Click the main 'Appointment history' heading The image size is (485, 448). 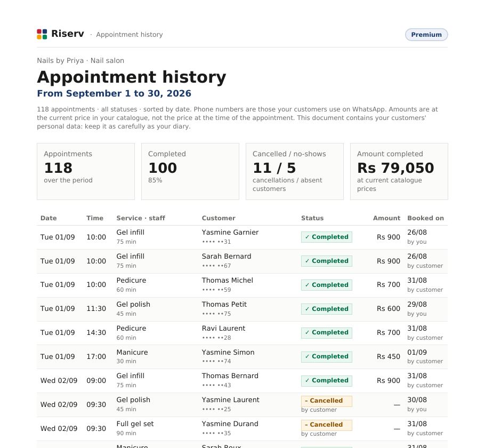click(132, 77)
